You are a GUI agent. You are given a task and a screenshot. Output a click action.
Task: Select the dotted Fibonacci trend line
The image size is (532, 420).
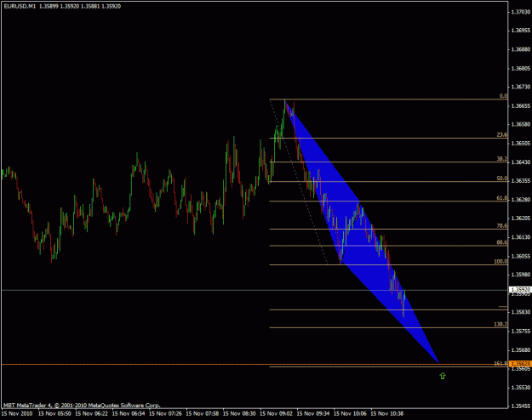(x=299, y=182)
